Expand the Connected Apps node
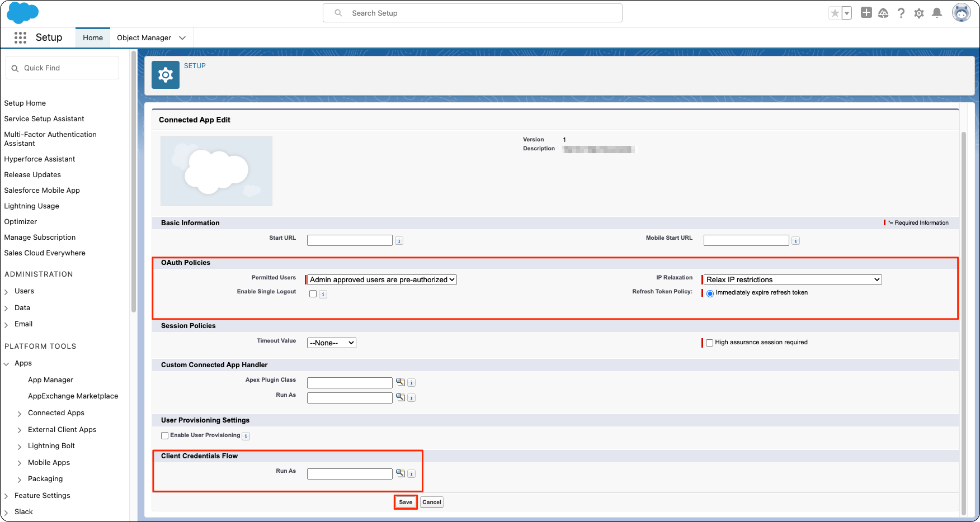Image resolution: width=980 pixels, height=522 pixels. (20, 414)
